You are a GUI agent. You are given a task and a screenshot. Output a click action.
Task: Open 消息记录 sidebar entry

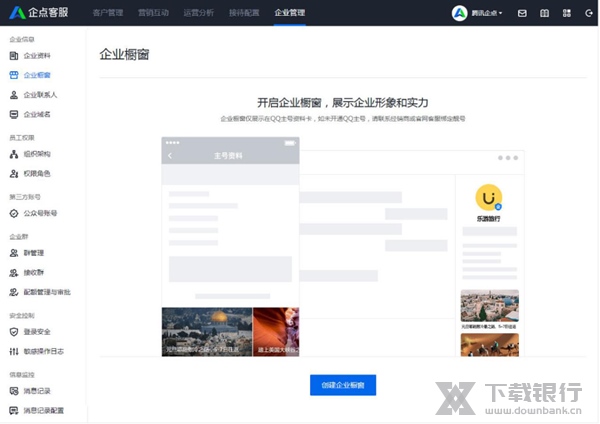pos(37,391)
